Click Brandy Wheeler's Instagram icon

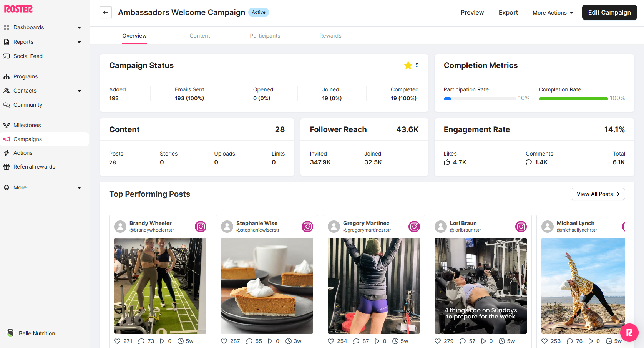201,227
